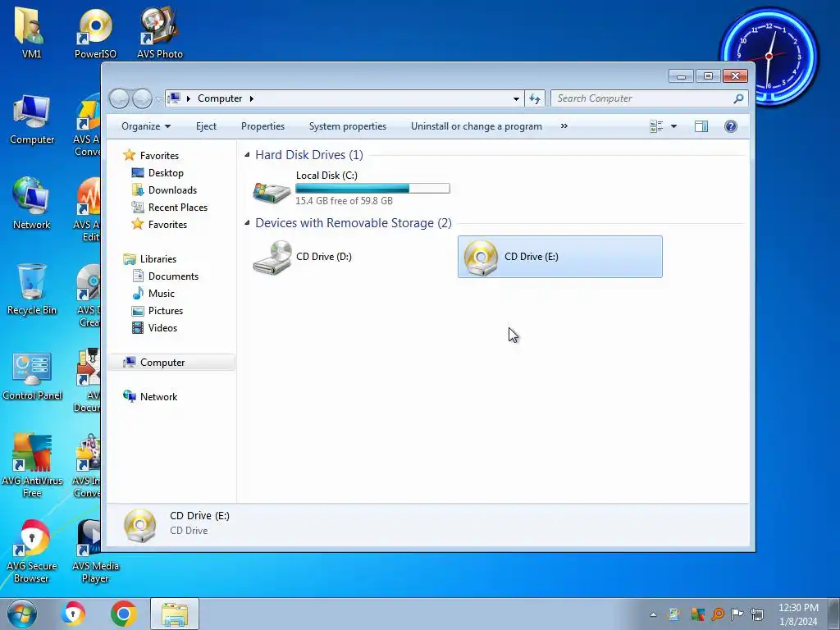The height and width of the screenshot is (630, 840).
Task: Open System properties from the toolbar
Action: (x=348, y=126)
